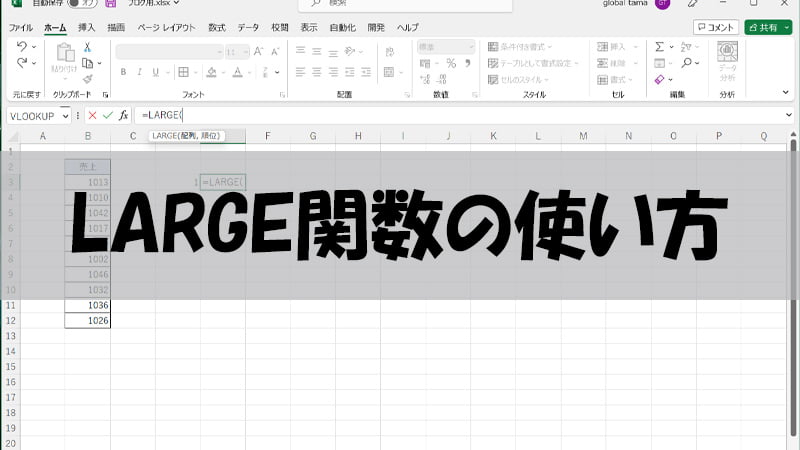The width and height of the screenshot is (800, 450).
Task: Click the Format Painter brush icon
Action: click(x=88, y=78)
